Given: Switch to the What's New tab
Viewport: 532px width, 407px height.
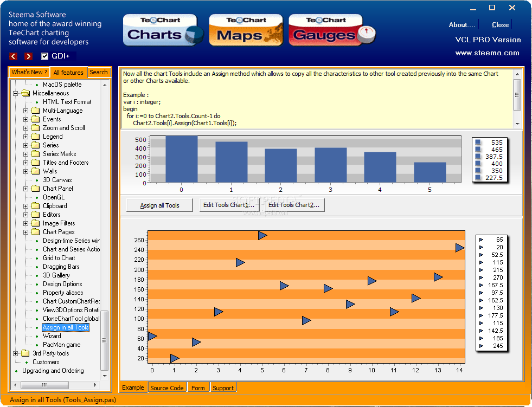Looking at the screenshot, I should coord(29,72).
